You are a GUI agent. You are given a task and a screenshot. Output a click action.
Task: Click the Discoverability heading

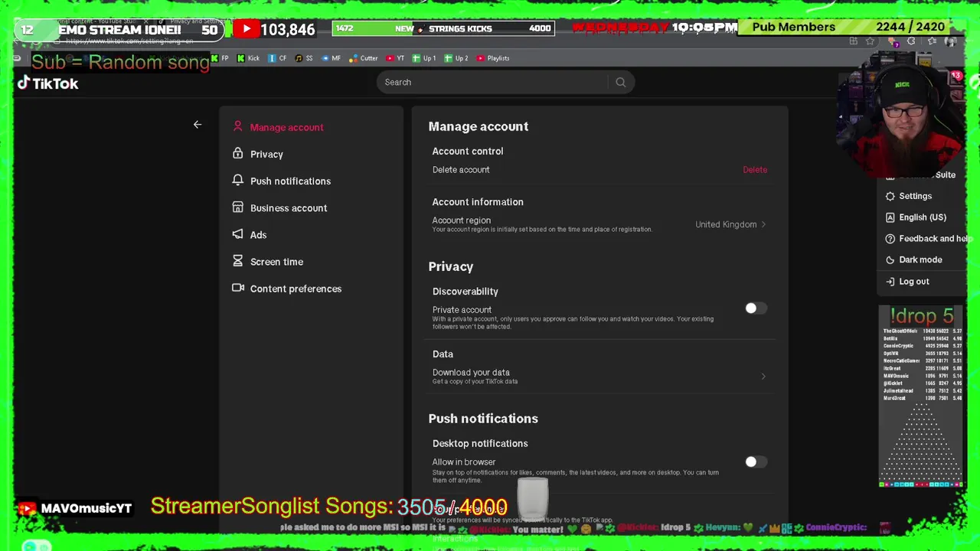(x=465, y=292)
